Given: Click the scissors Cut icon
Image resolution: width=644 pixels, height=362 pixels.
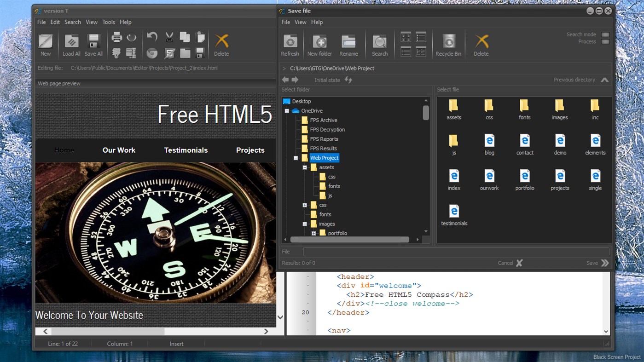Looking at the screenshot, I should point(169,37).
